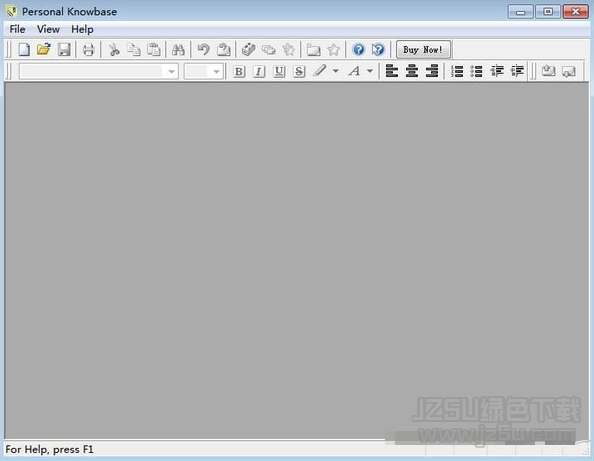Expand the highlighter color arrow
The height and width of the screenshot is (461, 594).
336,71
